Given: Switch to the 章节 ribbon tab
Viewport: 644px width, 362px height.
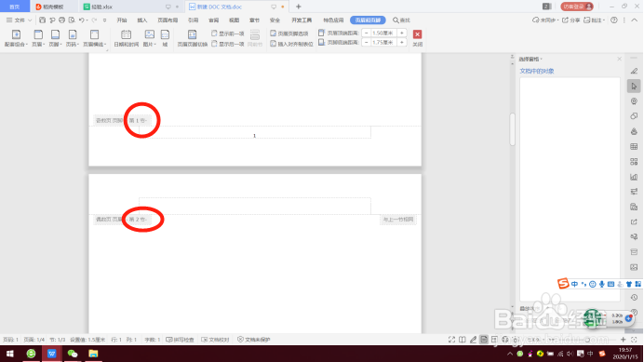Looking at the screenshot, I should point(255,20).
